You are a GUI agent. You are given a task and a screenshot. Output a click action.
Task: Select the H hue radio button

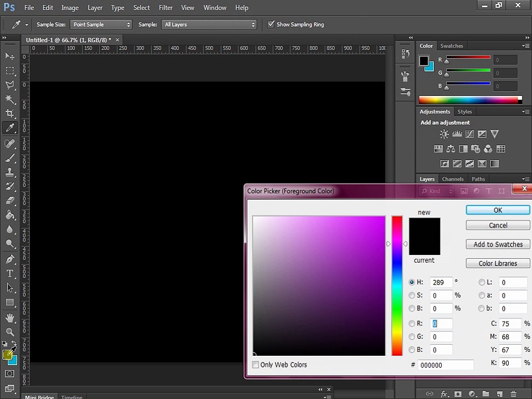[412, 282]
